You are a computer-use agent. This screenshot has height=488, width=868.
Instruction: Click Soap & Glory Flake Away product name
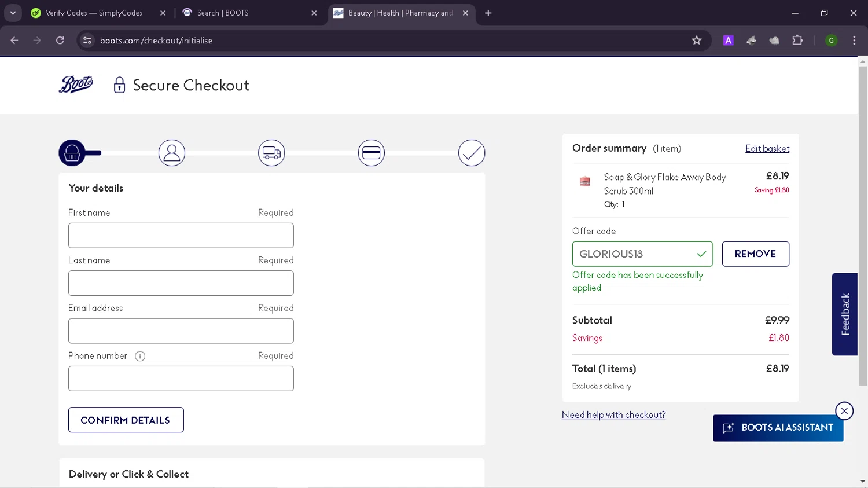pyautogui.click(x=665, y=184)
